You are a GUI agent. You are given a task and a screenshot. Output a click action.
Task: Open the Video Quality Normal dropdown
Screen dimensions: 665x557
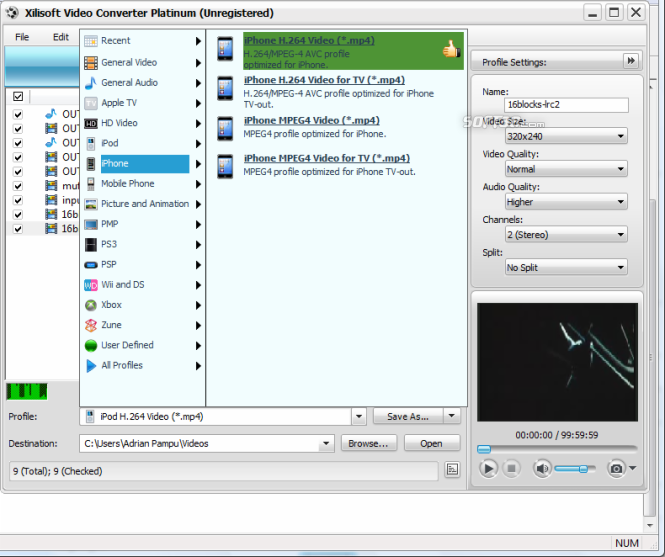click(566, 169)
